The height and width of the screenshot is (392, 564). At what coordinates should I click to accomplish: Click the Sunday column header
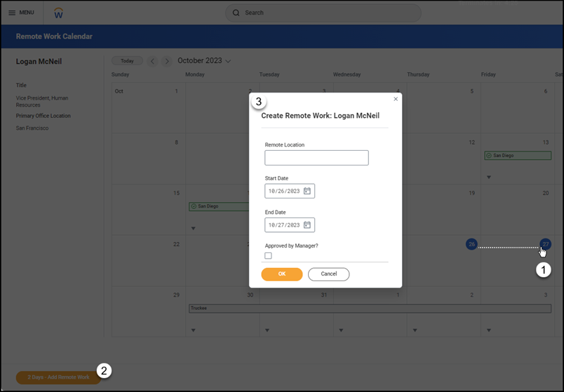(120, 74)
